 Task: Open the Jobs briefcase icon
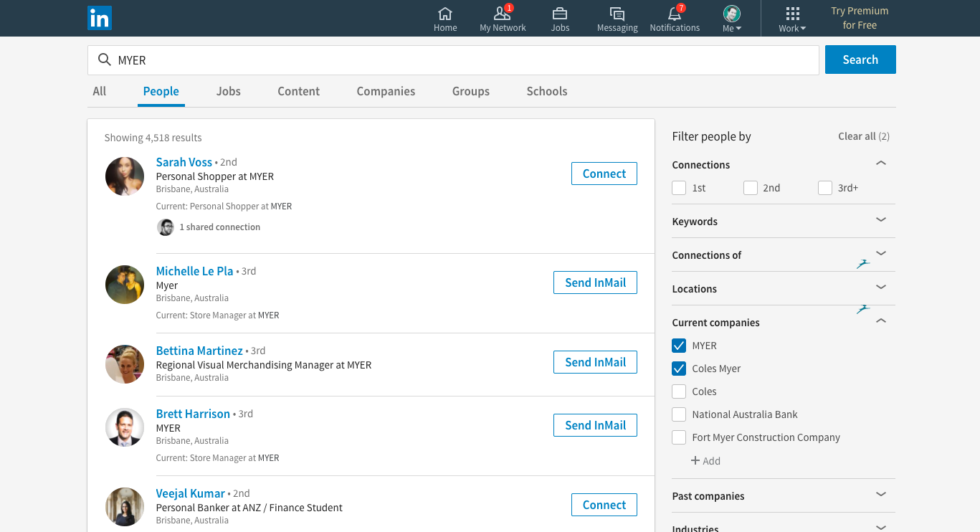coord(560,14)
